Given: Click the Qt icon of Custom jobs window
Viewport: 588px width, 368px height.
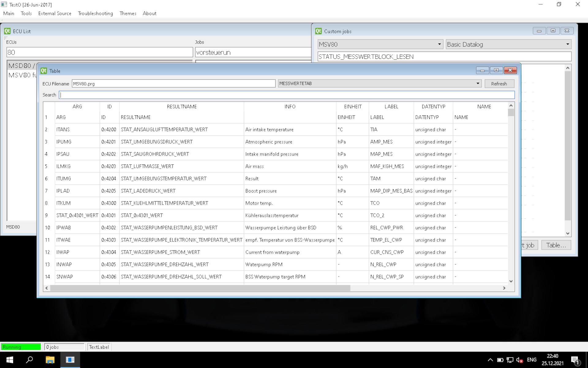Looking at the screenshot, I should pos(318,31).
